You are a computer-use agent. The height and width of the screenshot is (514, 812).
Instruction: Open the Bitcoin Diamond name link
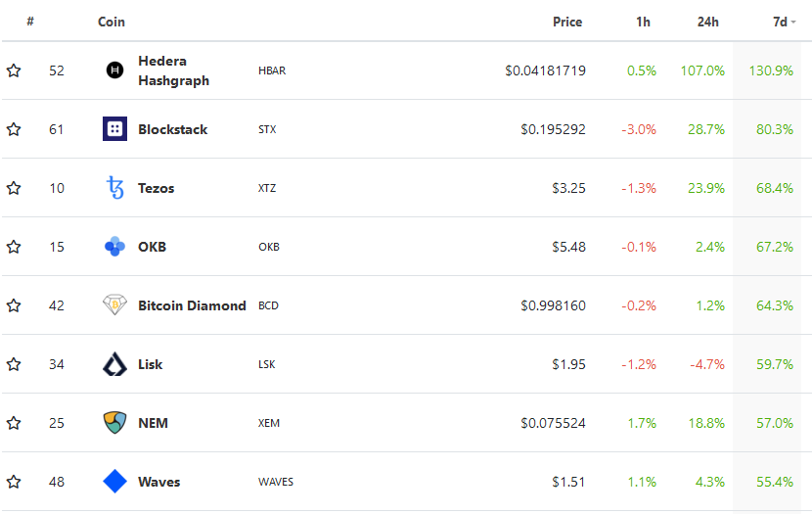tap(192, 305)
